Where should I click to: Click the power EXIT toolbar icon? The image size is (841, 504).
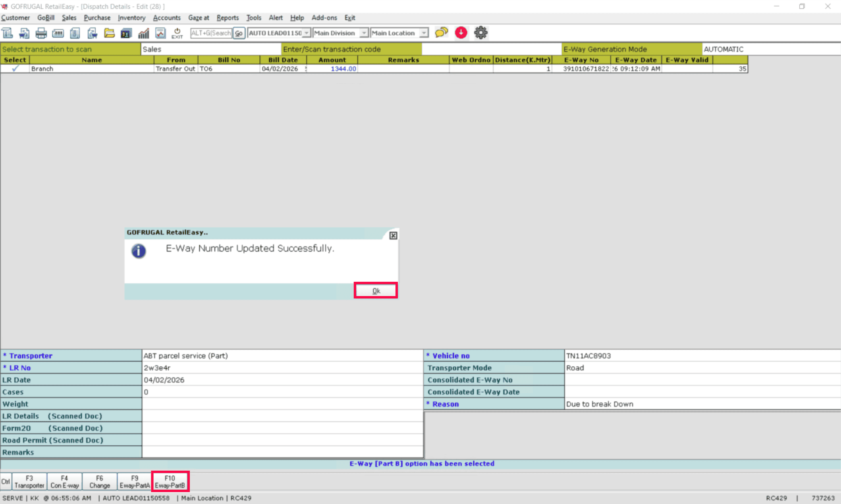coord(177,33)
